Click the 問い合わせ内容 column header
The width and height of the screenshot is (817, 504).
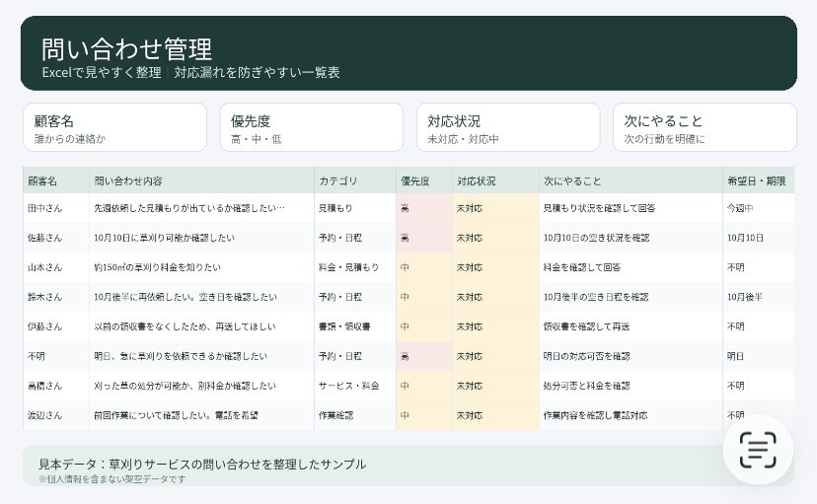201,180
